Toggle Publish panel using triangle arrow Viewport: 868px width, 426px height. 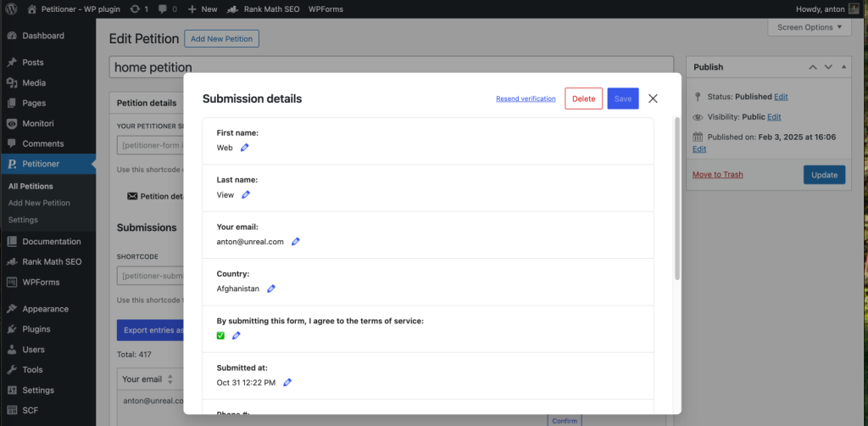tap(843, 67)
